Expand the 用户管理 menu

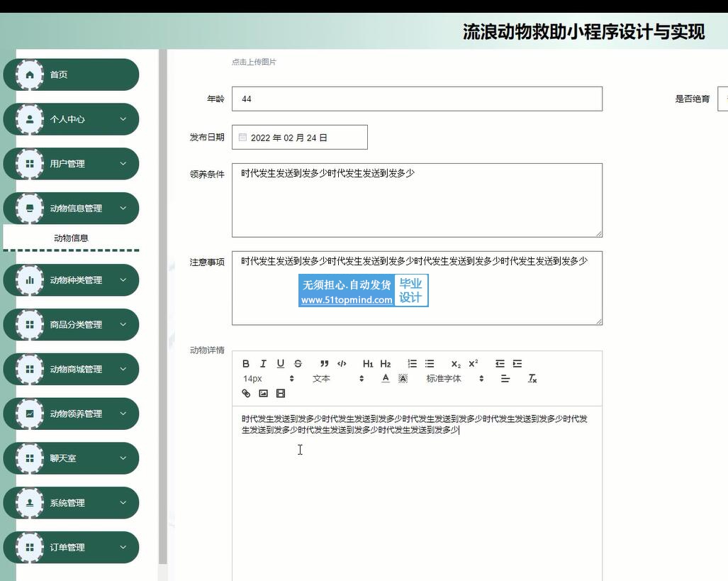pyautogui.click(x=71, y=164)
